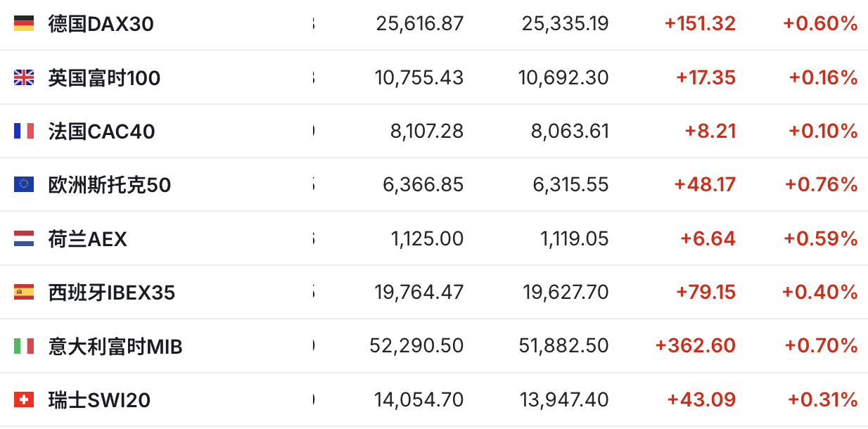Select the +151.32 change value for DAX30

pyautogui.click(x=700, y=24)
